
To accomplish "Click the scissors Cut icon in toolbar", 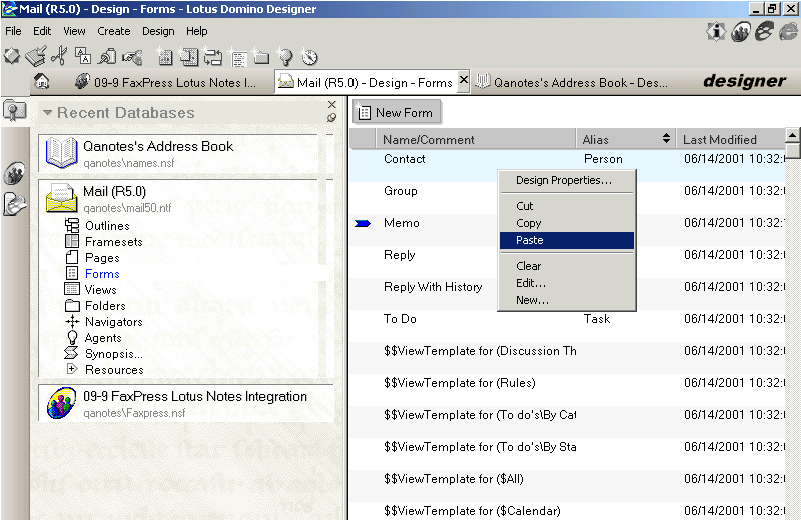I will tap(59, 56).
